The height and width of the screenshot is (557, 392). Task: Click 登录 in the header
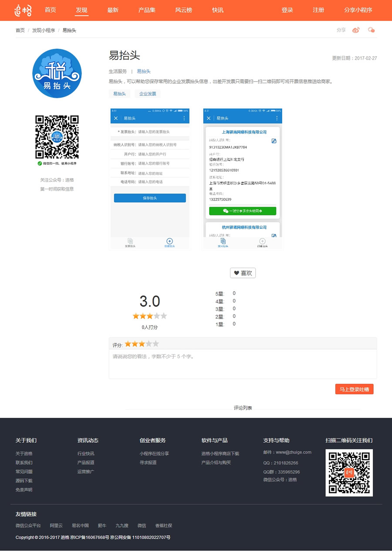pos(287,10)
